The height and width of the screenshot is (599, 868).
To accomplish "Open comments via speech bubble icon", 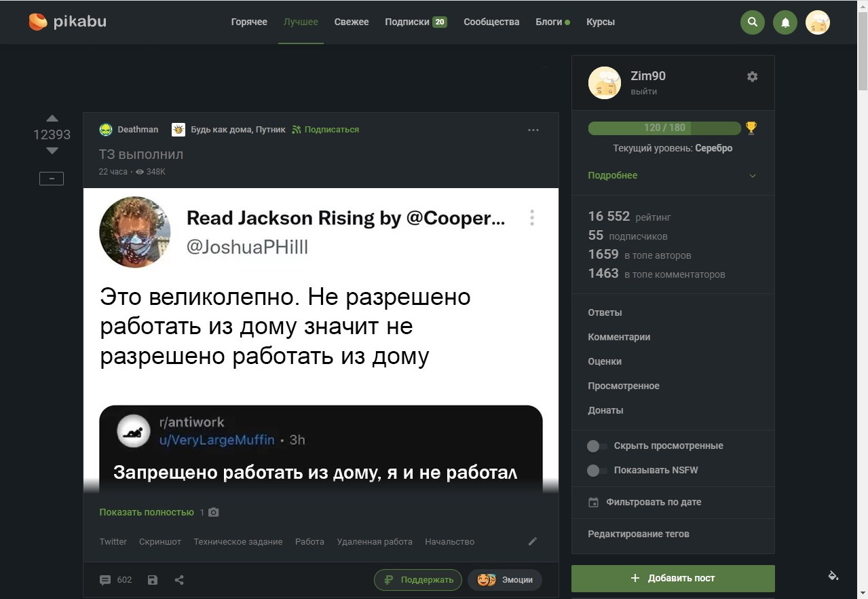I will point(105,580).
